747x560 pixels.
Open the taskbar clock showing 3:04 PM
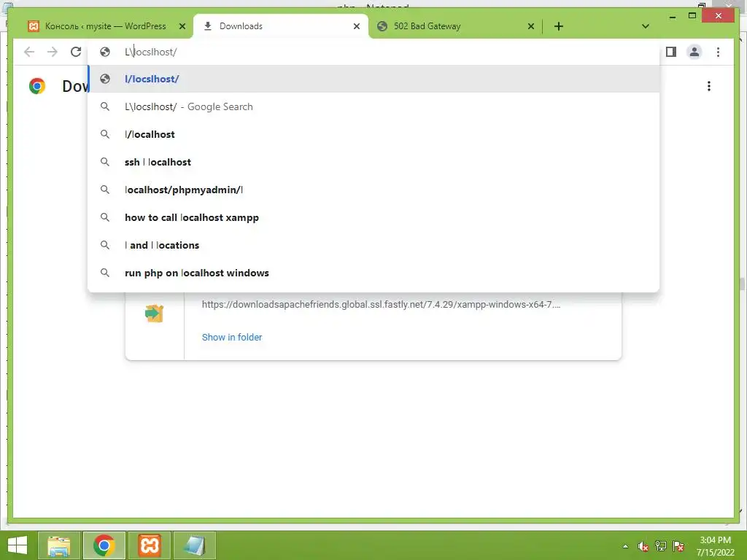point(715,546)
